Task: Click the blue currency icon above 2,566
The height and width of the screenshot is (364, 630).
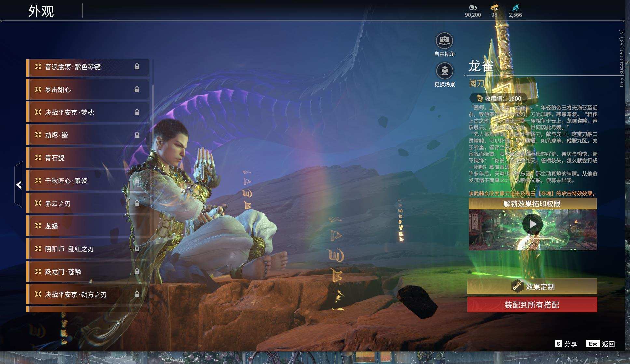Action: [515, 7]
